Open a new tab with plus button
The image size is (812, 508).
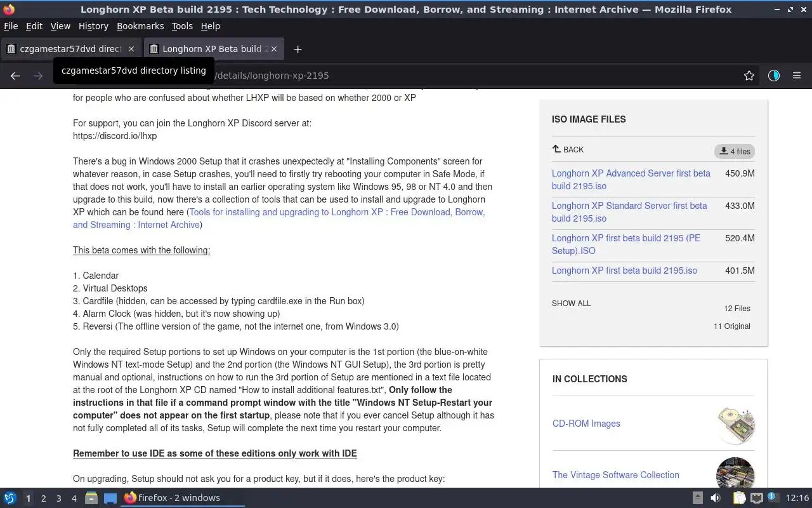298,49
